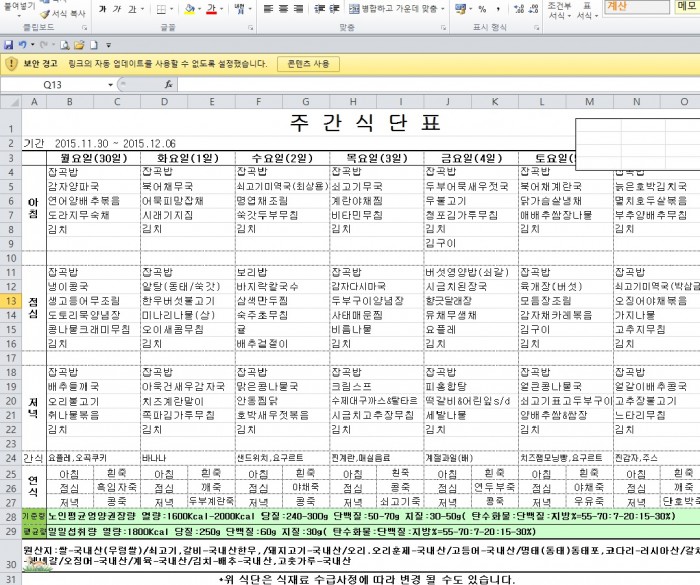Select row 24 header
The image size is (700, 585).
(x=11, y=458)
